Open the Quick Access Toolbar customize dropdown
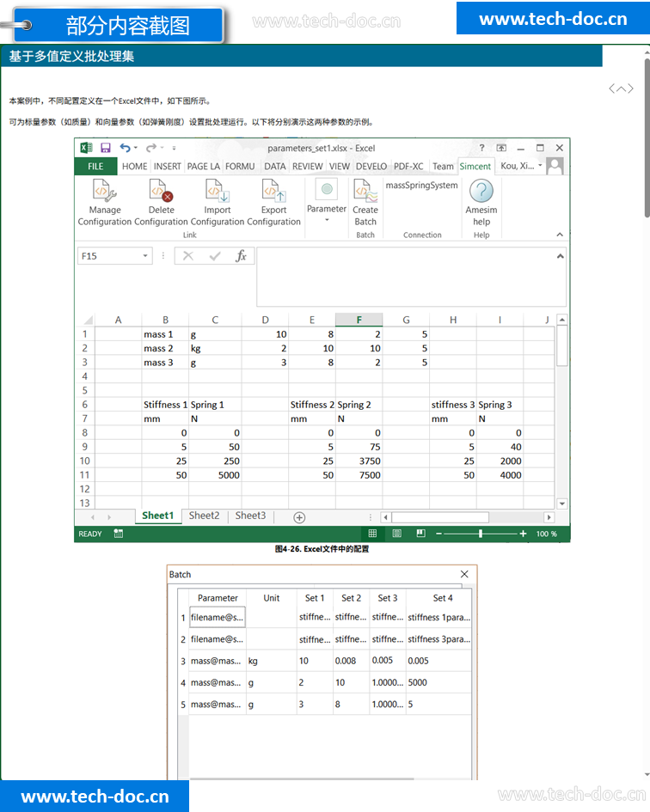The image size is (650, 812). (x=175, y=148)
